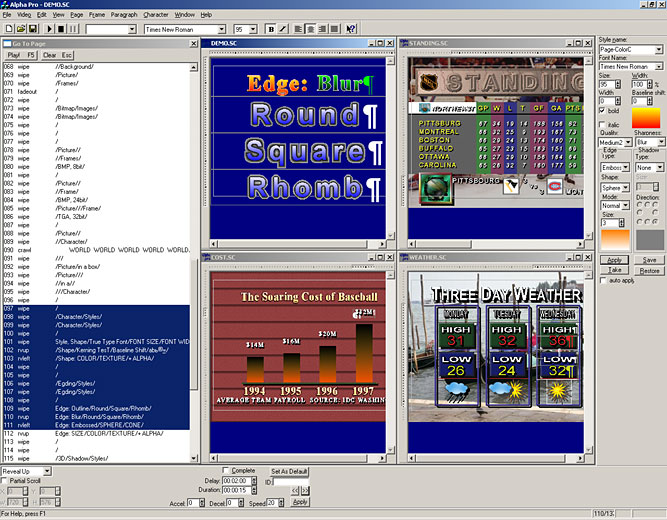Enable the Partial Scroll checkbox
This screenshot has width=667, height=520.
click(6, 480)
